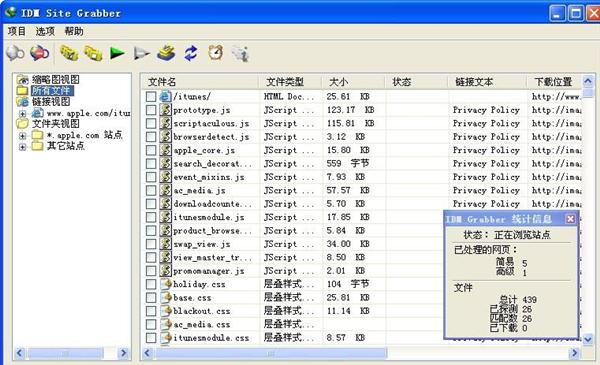This screenshot has height=365, width=600.
Task: Click the ac_media.js script icon
Action: pyautogui.click(x=165, y=190)
